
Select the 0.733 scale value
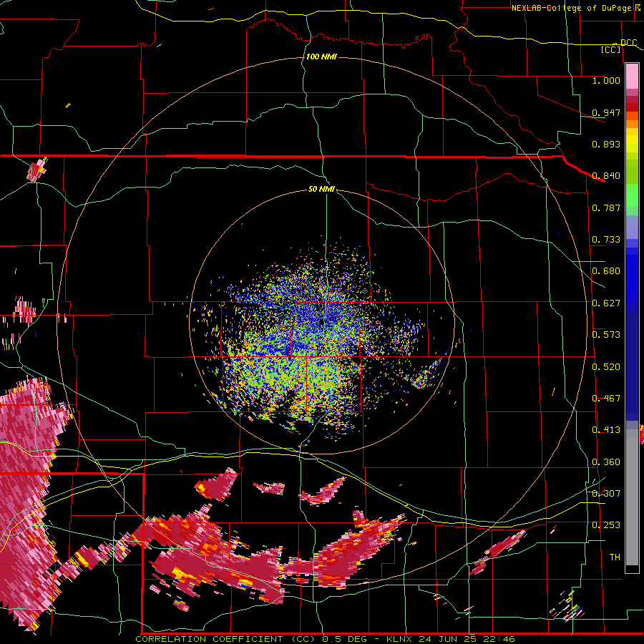click(x=606, y=240)
